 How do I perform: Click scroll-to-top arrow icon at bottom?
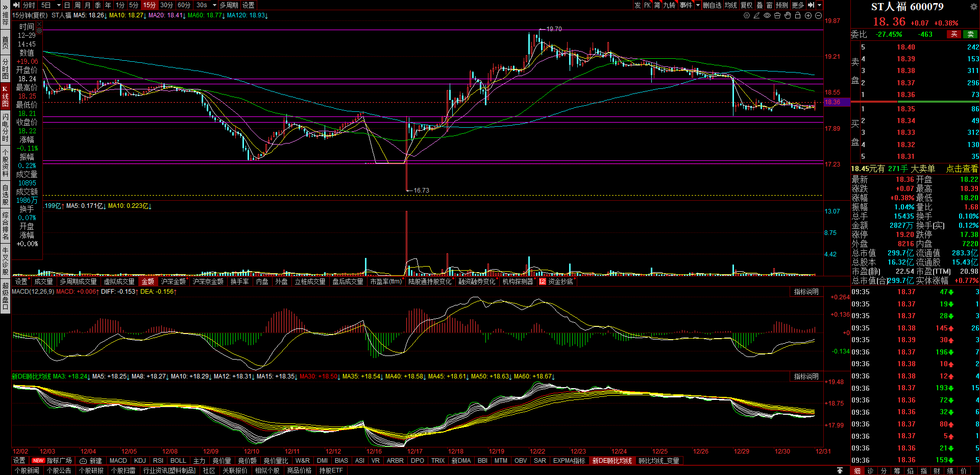[840, 470]
